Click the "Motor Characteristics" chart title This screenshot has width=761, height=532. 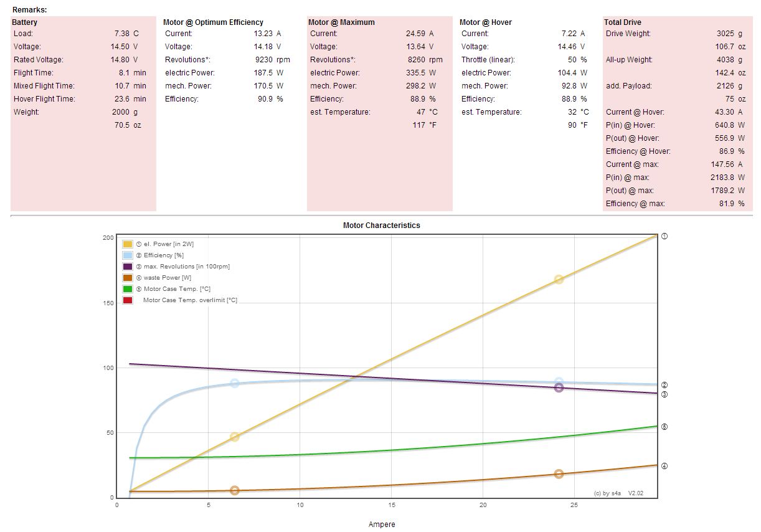pos(381,226)
